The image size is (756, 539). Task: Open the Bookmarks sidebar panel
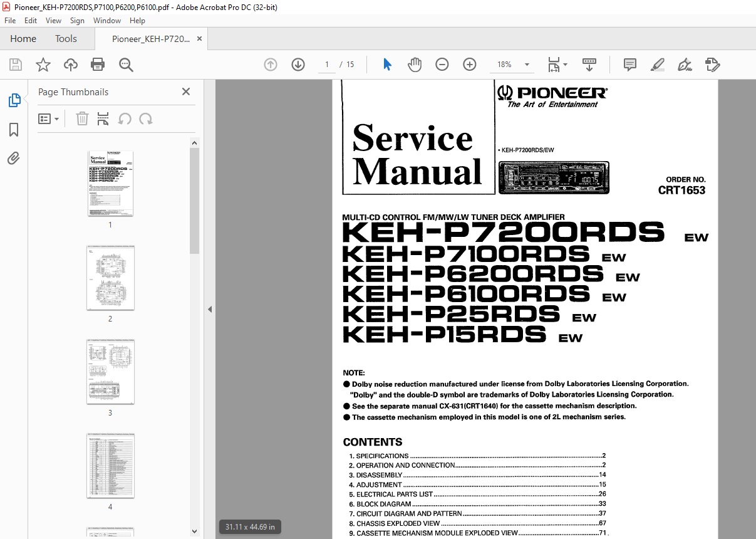tap(14, 130)
